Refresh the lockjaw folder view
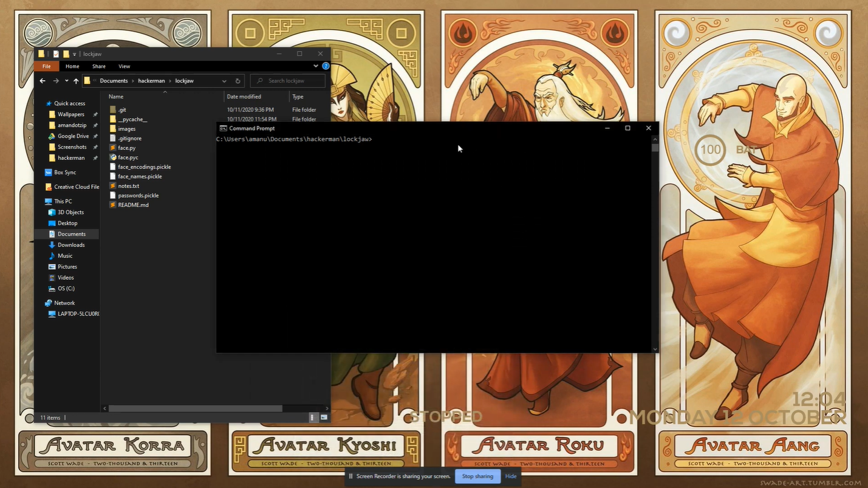This screenshot has height=488, width=868. click(x=238, y=81)
